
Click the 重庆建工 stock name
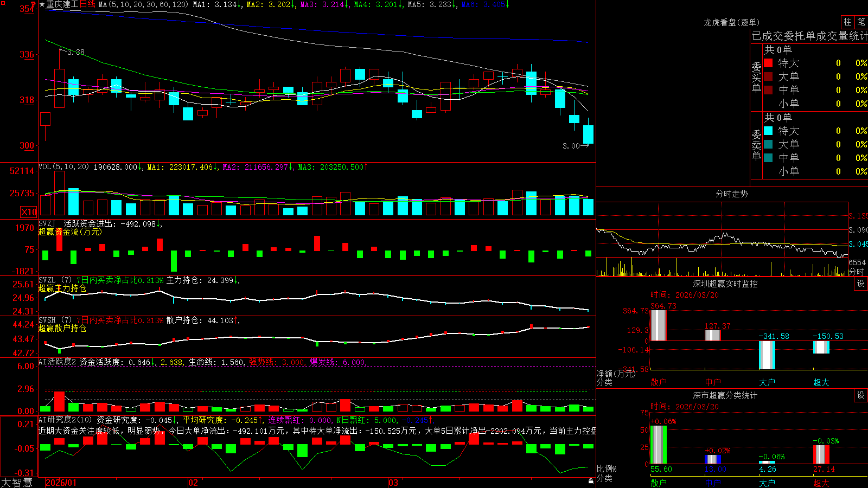62,4
